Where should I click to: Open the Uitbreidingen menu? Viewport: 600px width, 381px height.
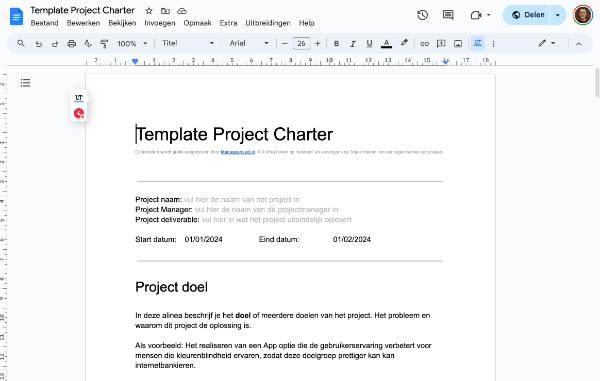click(x=268, y=23)
